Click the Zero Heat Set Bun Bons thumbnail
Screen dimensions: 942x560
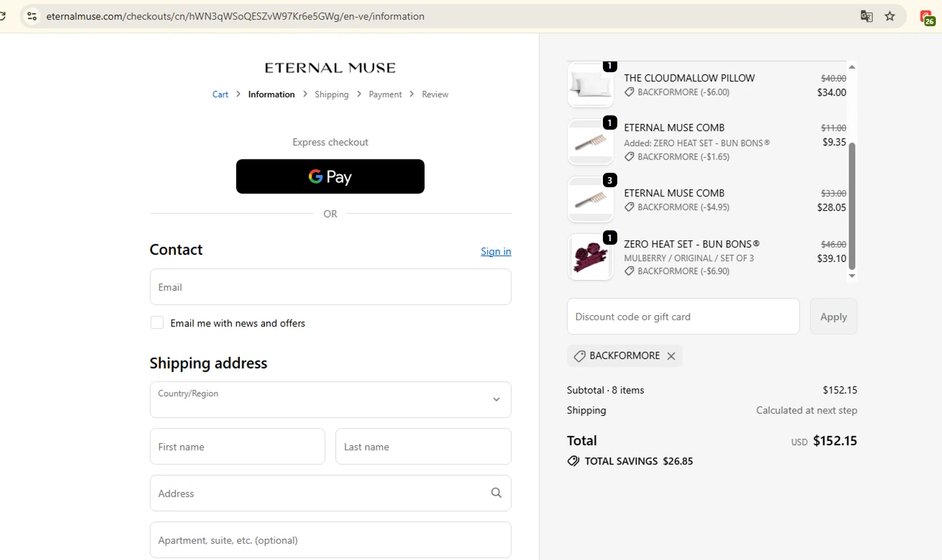(590, 257)
